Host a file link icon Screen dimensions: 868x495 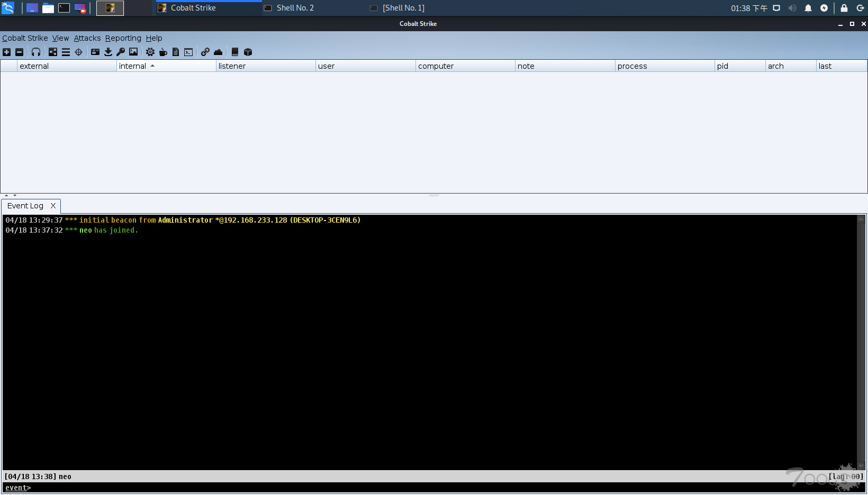[x=205, y=52]
